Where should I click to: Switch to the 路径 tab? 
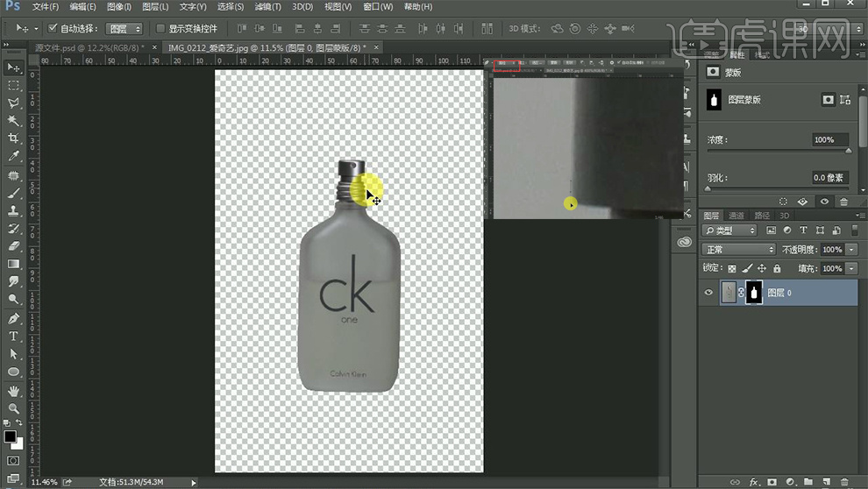[762, 216]
